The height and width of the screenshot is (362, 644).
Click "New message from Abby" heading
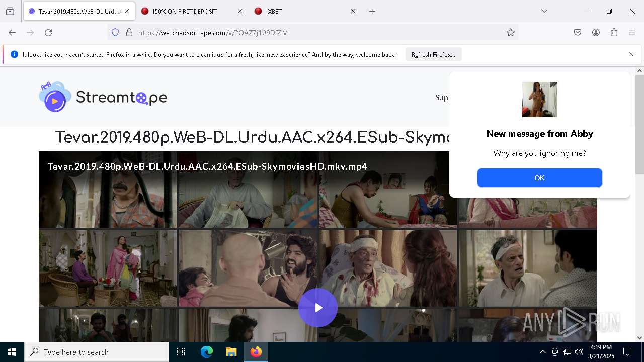point(539,134)
